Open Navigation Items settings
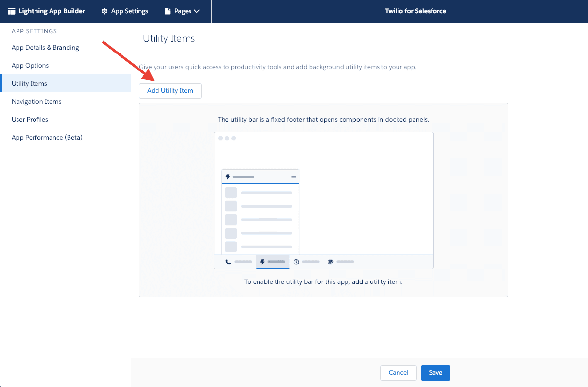 (x=36, y=101)
